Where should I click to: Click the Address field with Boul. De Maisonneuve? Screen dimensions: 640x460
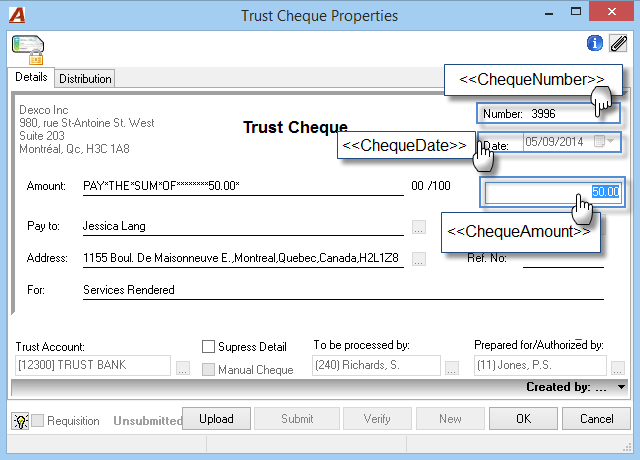click(243, 258)
